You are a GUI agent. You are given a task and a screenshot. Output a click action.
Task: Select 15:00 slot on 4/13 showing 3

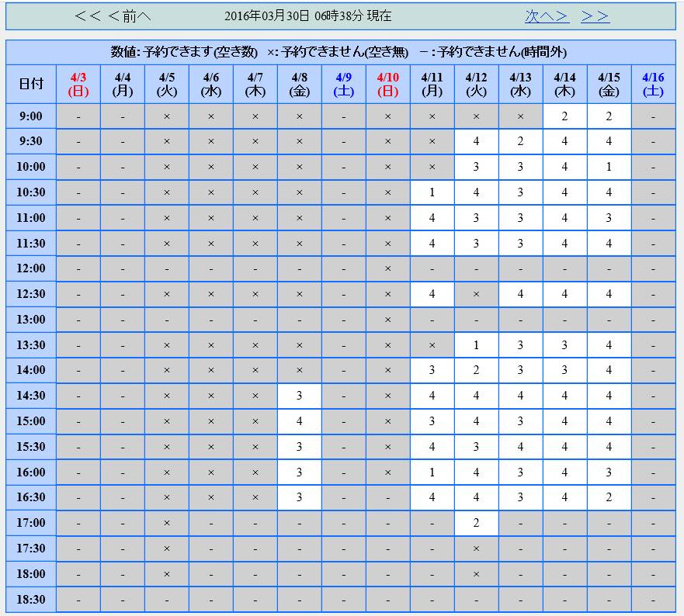[520, 421]
